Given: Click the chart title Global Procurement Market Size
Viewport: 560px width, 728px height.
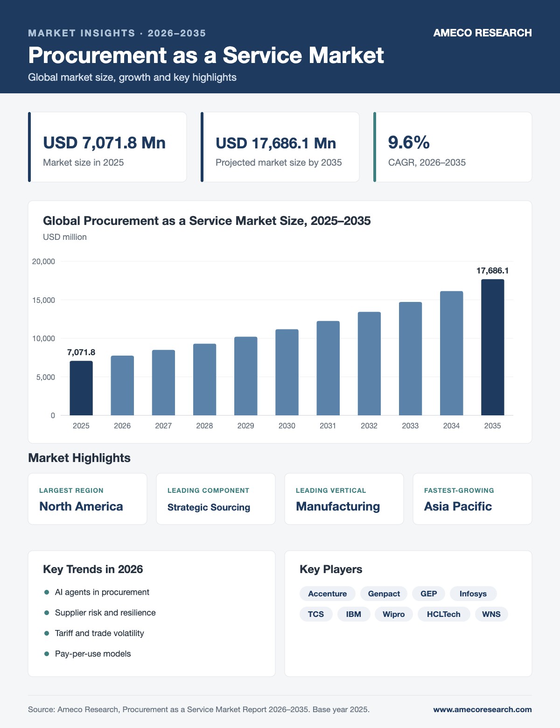Looking at the screenshot, I should (207, 221).
